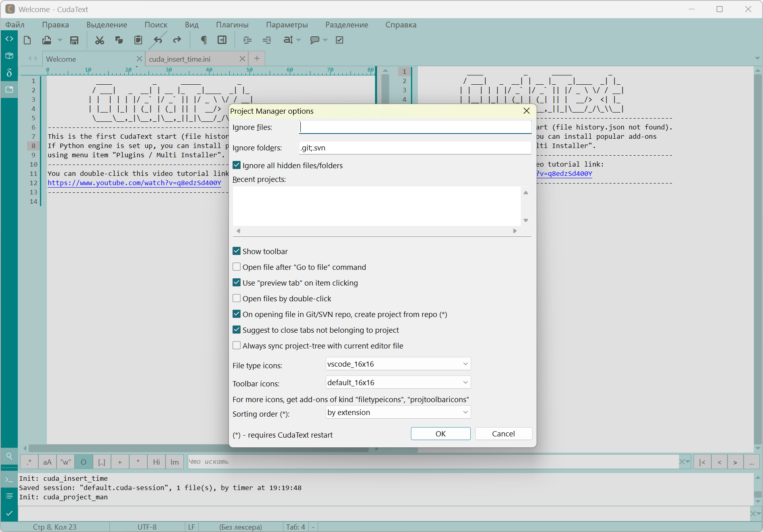Click the New file icon in toolbar

click(27, 40)
